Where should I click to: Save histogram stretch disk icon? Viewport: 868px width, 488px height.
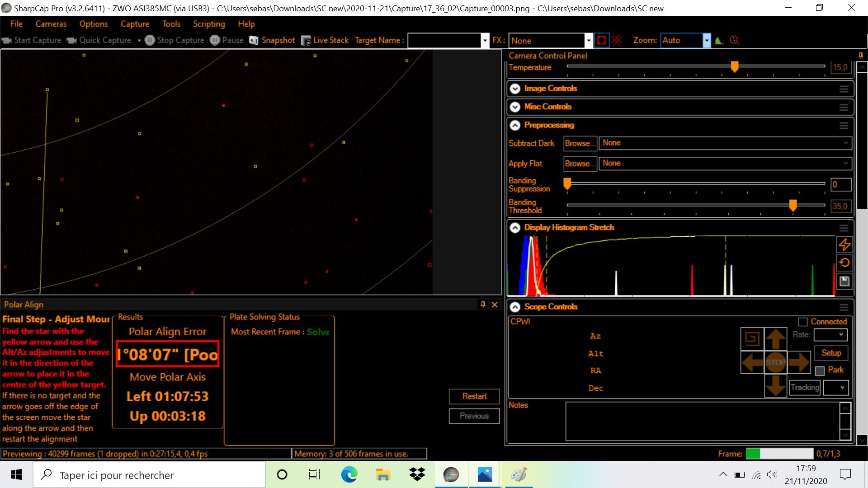tap(844, 281)
